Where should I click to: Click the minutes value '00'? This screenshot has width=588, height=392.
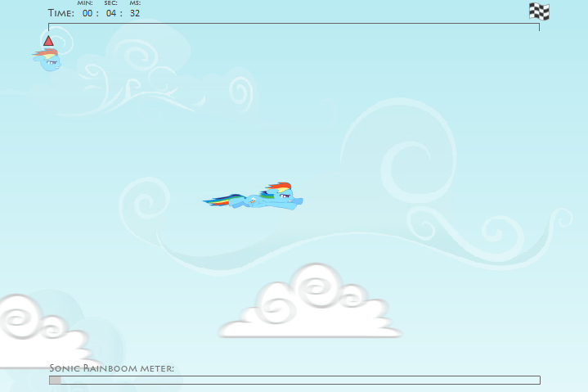[x=88, y=13]
